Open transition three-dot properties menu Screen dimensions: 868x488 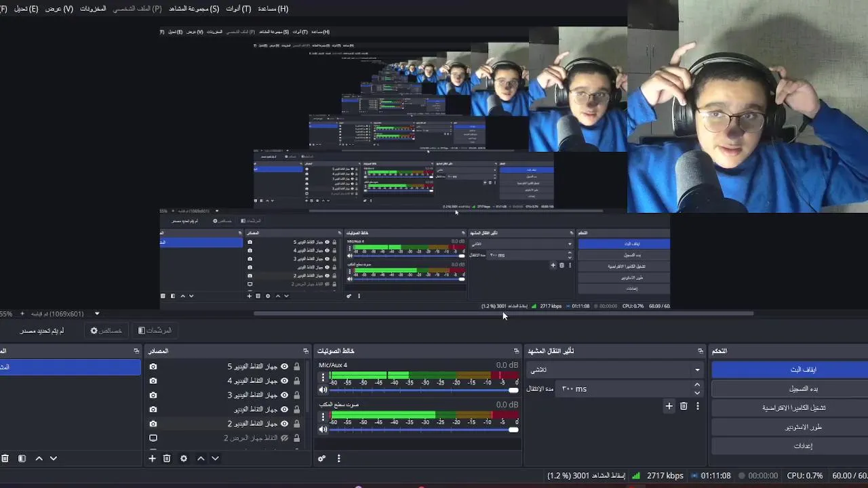(698, 406)
